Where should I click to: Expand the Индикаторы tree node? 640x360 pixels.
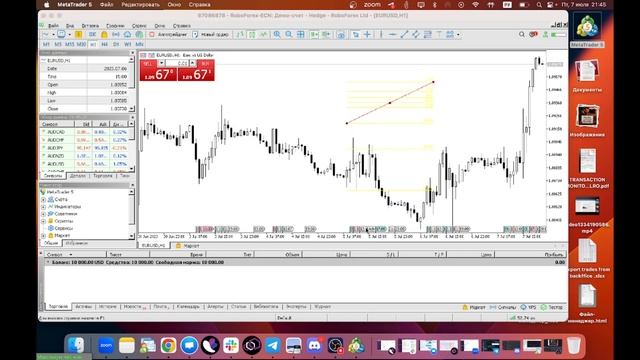(44, 207)
